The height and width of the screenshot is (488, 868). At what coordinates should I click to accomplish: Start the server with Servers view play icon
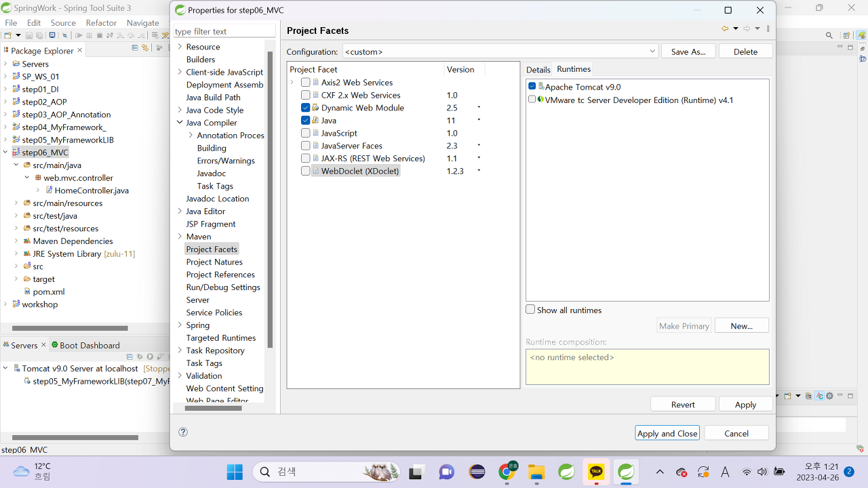coord(150,357)
